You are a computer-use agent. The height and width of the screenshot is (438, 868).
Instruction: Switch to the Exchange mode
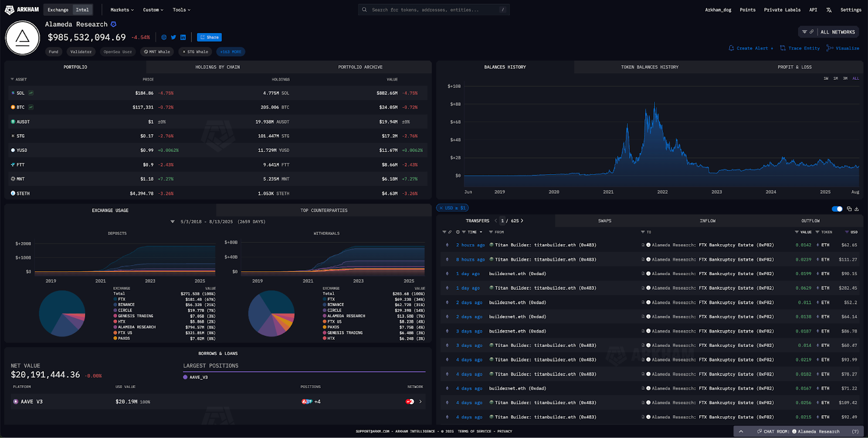(58, 10)
